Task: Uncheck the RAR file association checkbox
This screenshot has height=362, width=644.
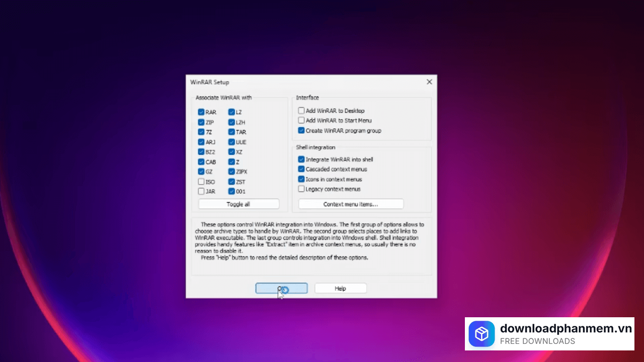Action: [x=201, y=112]
